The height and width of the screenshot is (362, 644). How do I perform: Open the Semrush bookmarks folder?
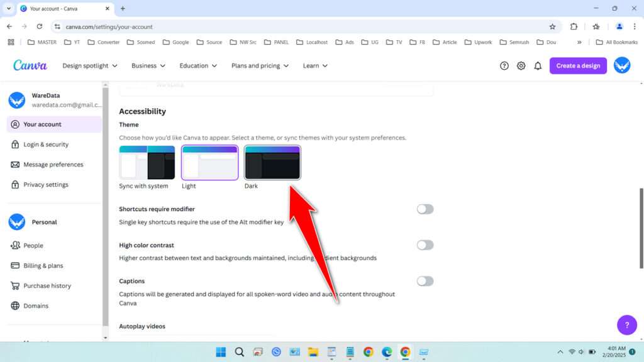pyautogui.click(x=514, y=42)
